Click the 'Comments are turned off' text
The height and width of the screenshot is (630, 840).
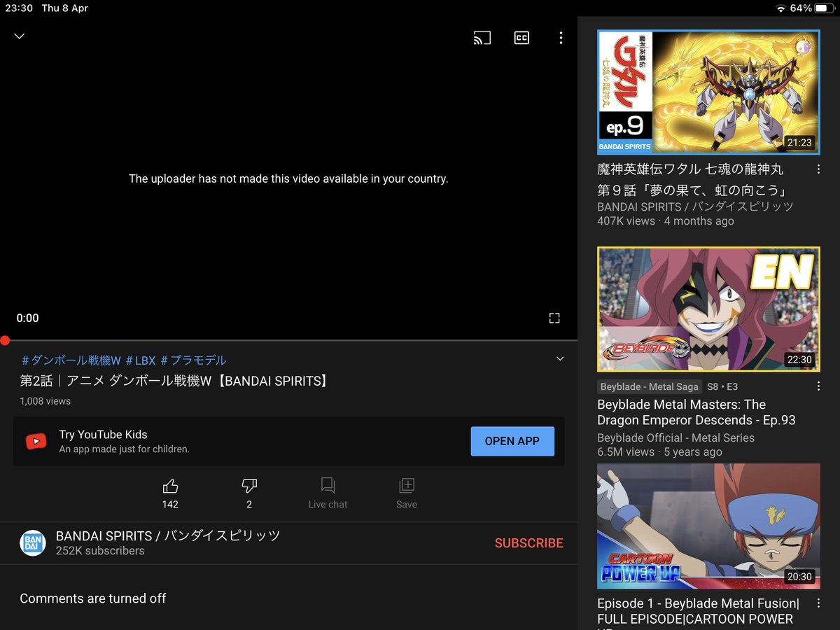click(93, 598)
